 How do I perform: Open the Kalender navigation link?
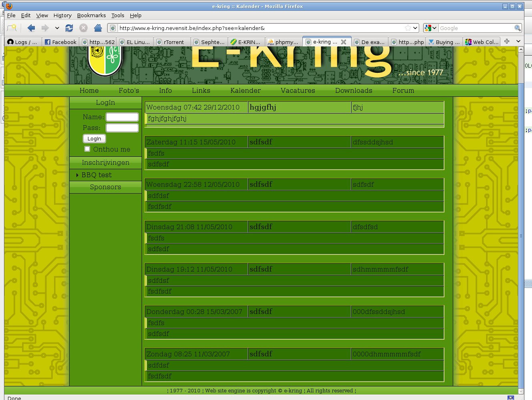[x=245, y=90]
